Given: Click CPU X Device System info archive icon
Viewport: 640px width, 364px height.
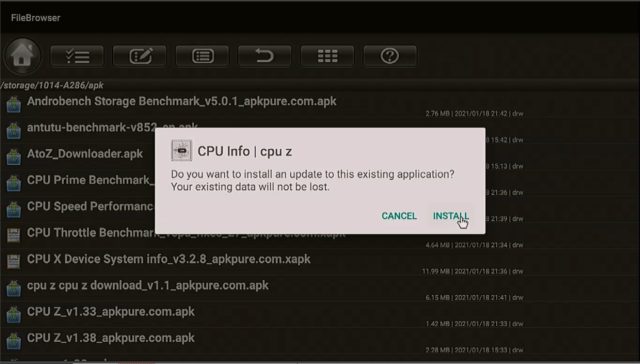Looking at the screenshot, I should [13, 262].
